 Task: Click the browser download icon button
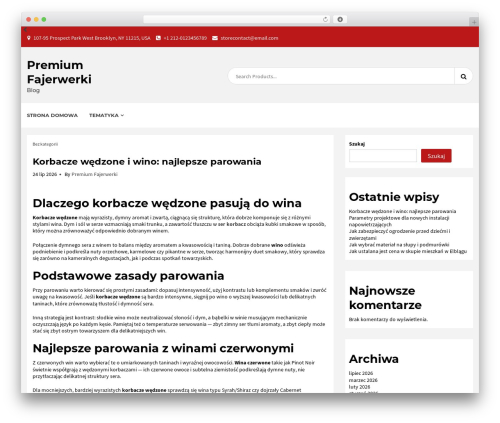click(x=340, y=19)
